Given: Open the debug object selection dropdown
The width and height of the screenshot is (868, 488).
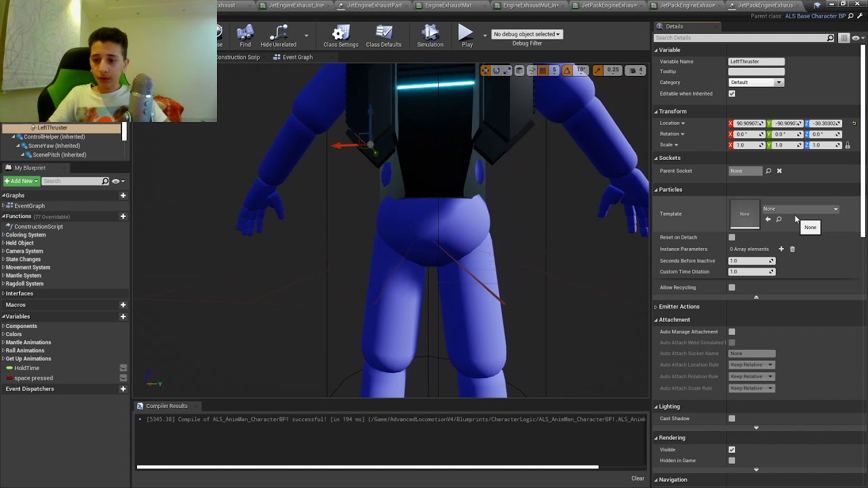Looking at the screenshot, I should click(x=527, y=34).
